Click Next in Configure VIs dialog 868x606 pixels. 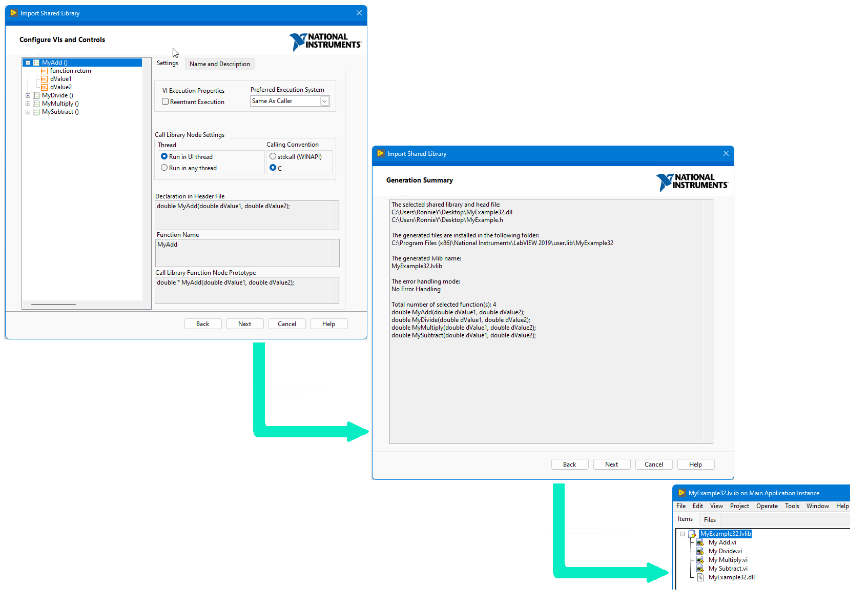(x=245, y=324)
